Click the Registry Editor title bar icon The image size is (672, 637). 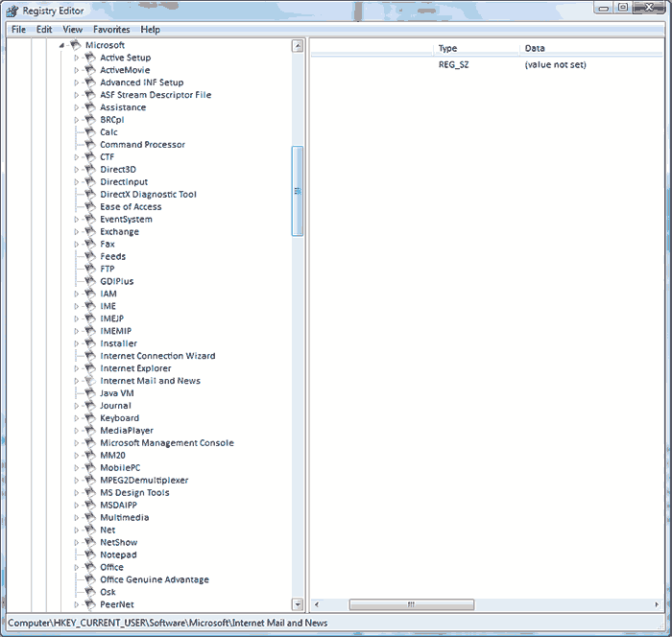click(x=12, y=11)
